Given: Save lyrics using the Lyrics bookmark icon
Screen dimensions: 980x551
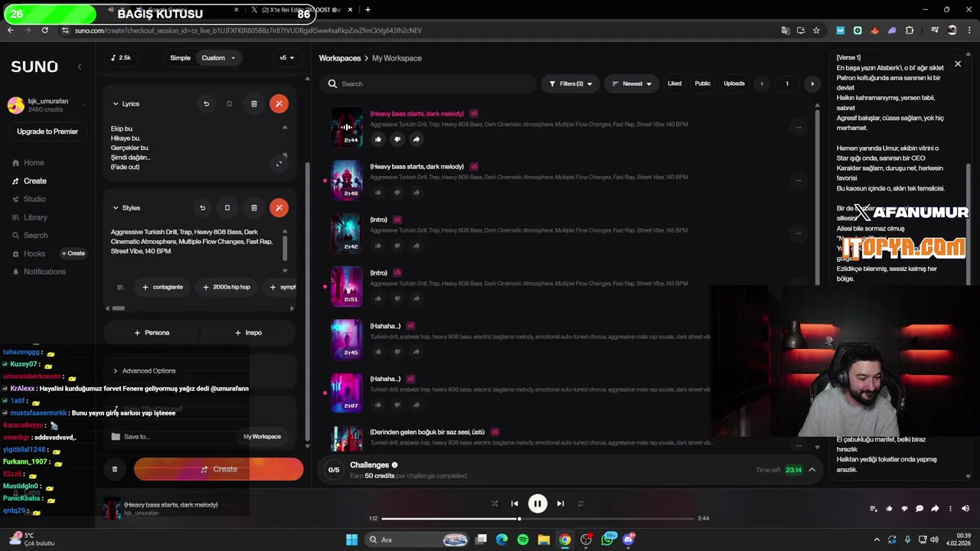Looking at the screenshot, I should [x=229, y=103].
